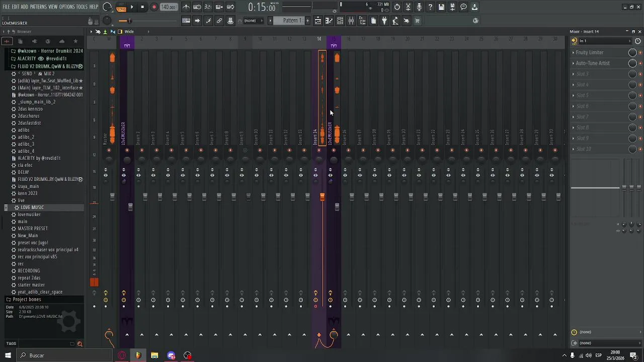644x362 pixels.
Task: Open the shop cart icon
Action: tap(417, 21)
